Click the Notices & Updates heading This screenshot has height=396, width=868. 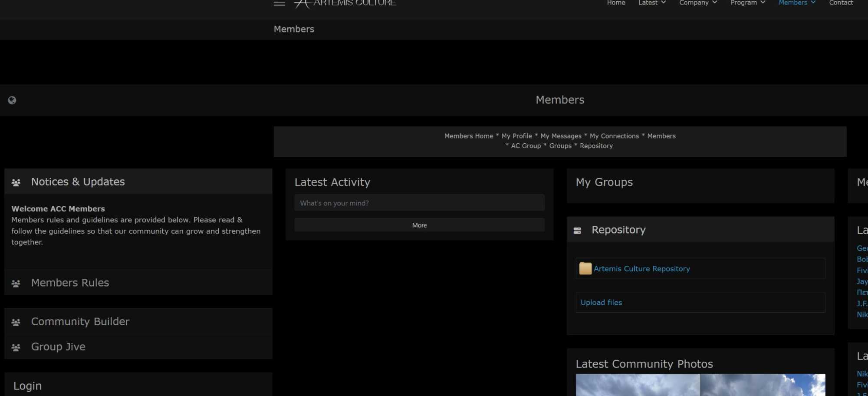tap(78, 181)
